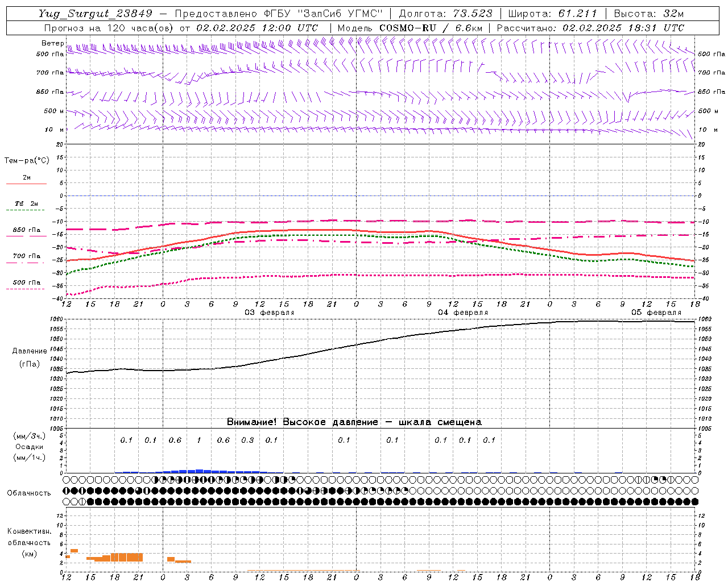This screenshot has width=728, height=582.
Task: Click the (мм/3ч.) precipitation unit label
Action: coord(29,436)
